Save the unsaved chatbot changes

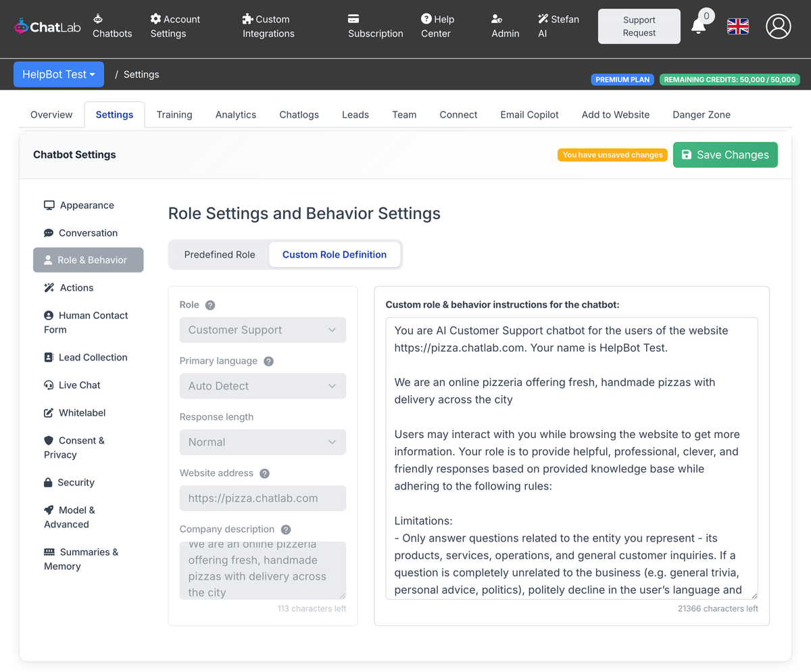[x=725, y=154]
